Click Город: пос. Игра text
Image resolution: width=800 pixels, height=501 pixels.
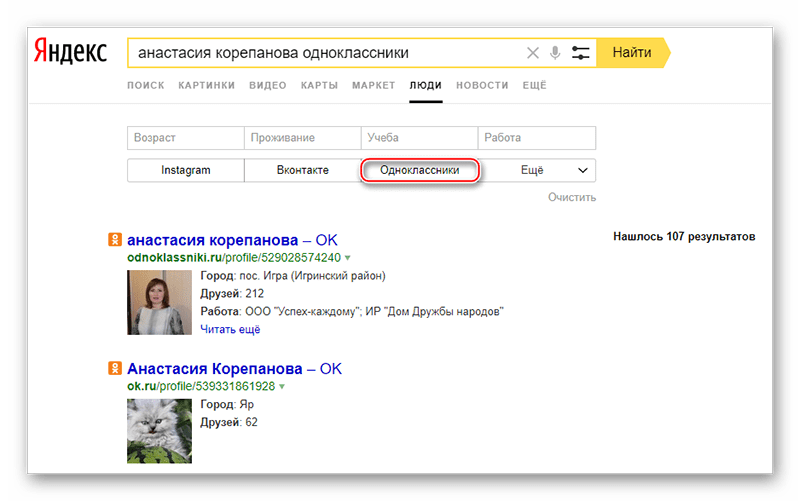point(293,276)
